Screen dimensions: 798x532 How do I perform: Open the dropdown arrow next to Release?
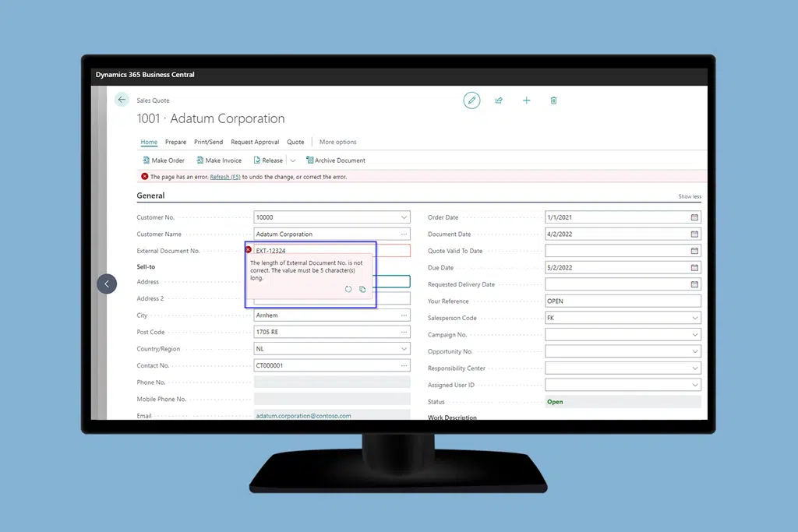point(293,160)
